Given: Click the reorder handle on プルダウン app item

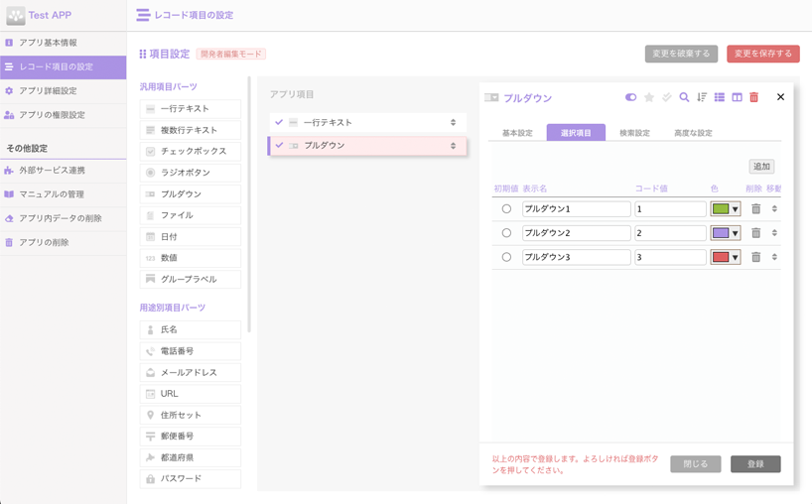Looking at the screenshot, I should (x=453, y=146).
